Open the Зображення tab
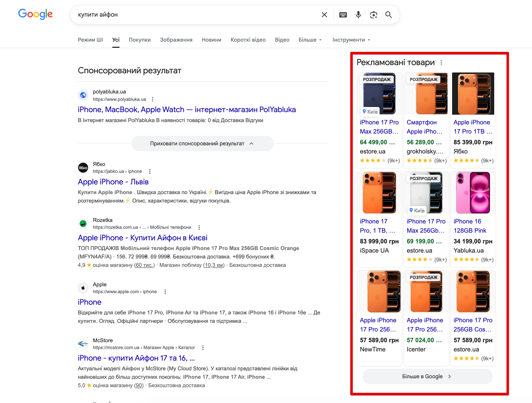The height and width of the screenshot is (403, 532). (x=176, y=40)
